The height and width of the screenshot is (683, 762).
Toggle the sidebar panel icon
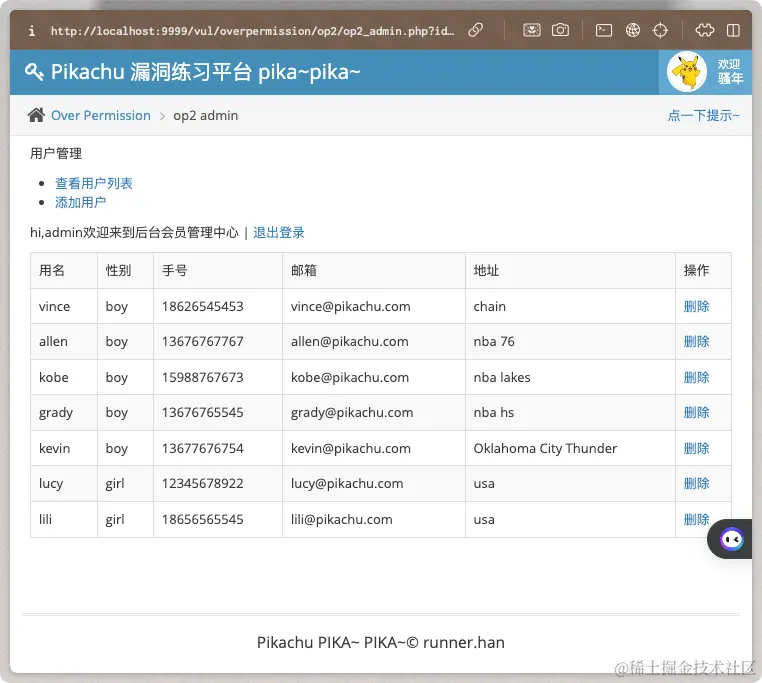tap(733, 30)
